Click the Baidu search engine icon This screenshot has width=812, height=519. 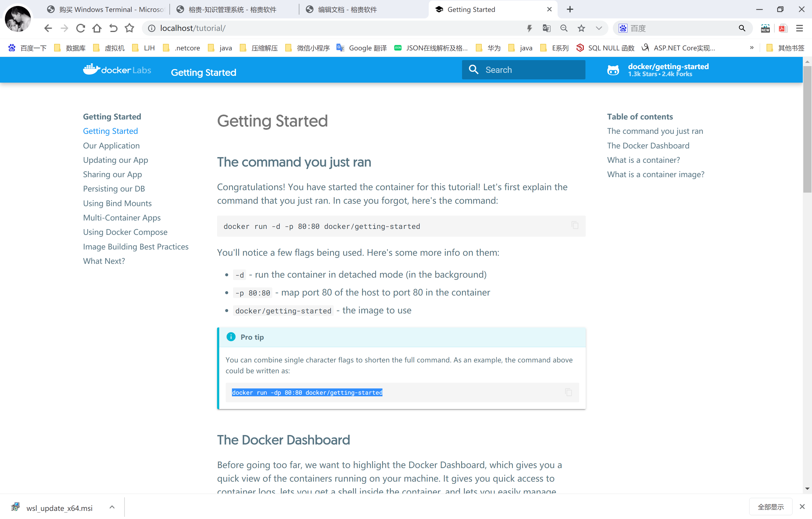point(623,28)
